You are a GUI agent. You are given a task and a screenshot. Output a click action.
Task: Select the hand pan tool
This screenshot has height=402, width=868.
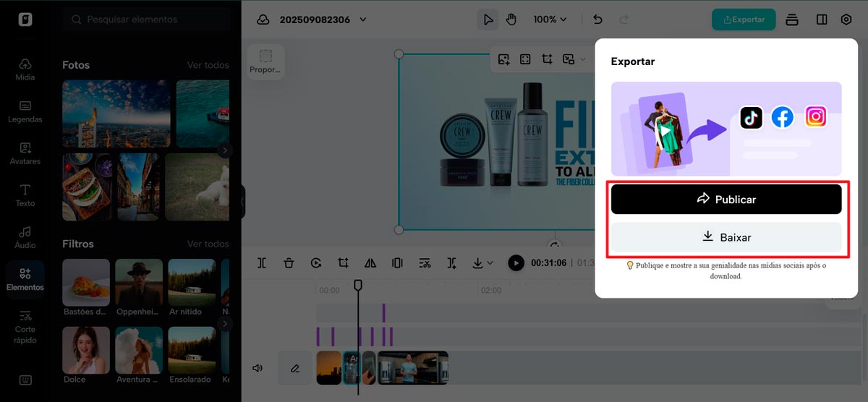[x=511, y=20]
